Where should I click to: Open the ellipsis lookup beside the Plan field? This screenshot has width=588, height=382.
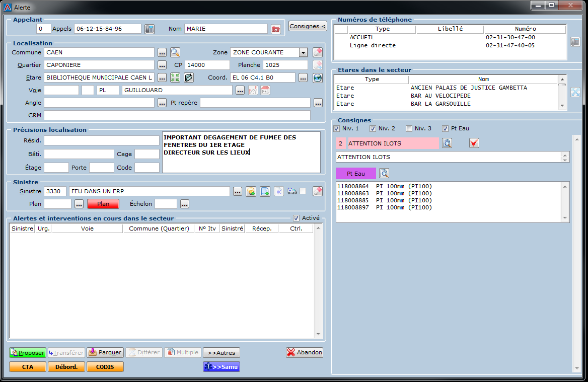(x=79, y=204)
